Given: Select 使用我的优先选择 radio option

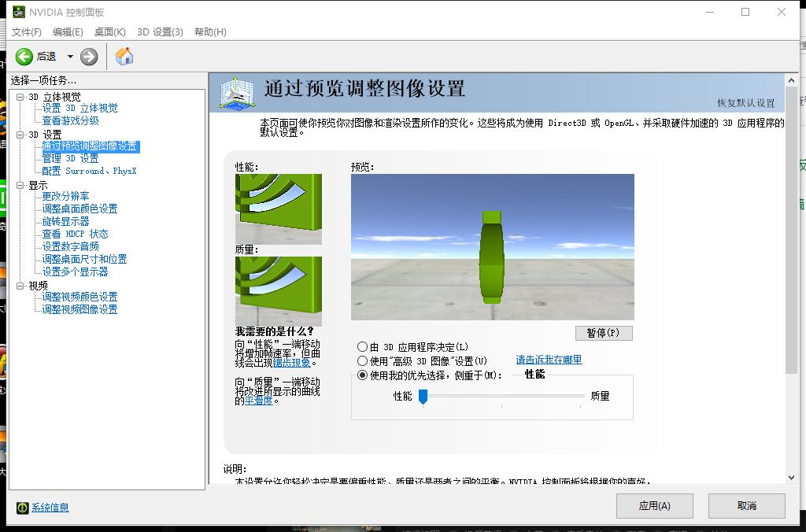Looking at the screenshot, I should [x=363, y=375].
